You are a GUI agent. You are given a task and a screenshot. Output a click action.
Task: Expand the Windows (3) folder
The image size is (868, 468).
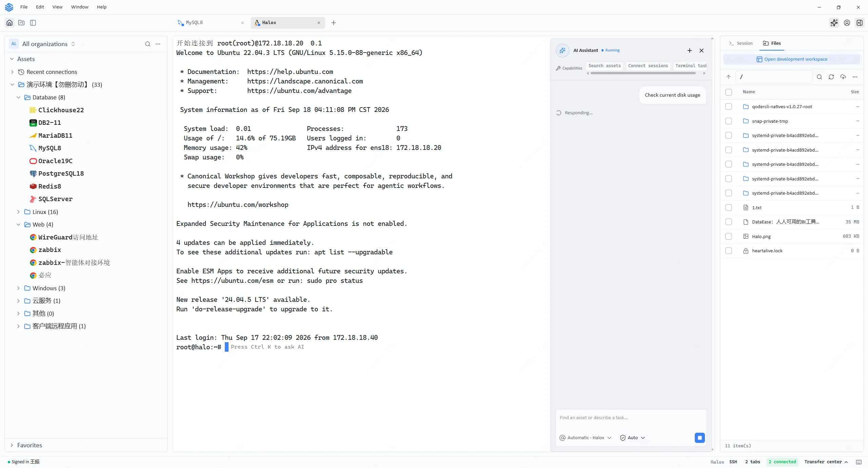(x=18, y=288)
